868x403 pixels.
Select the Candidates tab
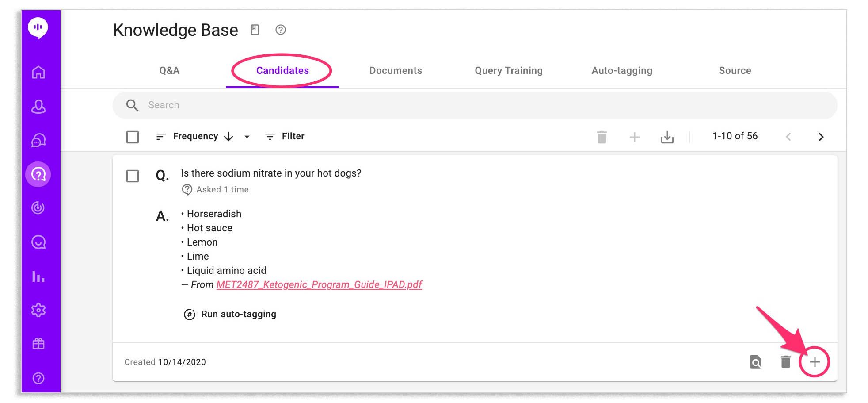pyautogui.click(x=282, y=70)
